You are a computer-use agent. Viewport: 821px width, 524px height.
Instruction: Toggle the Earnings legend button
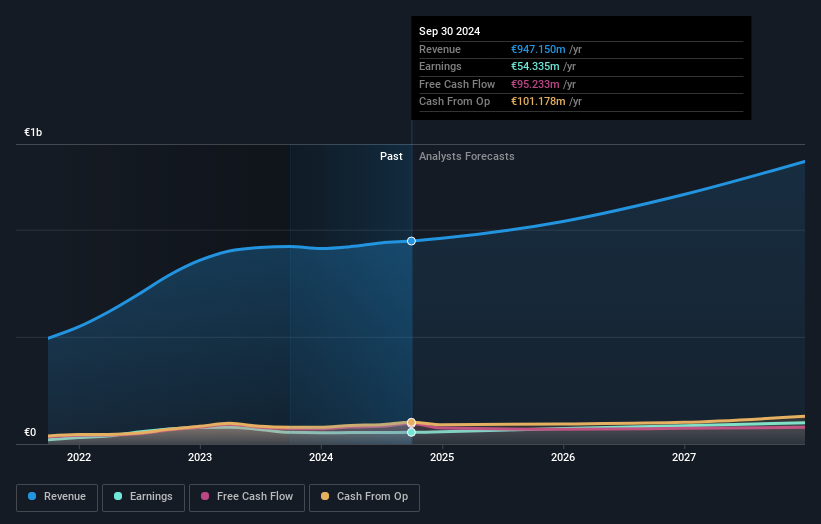pos(143,497)
